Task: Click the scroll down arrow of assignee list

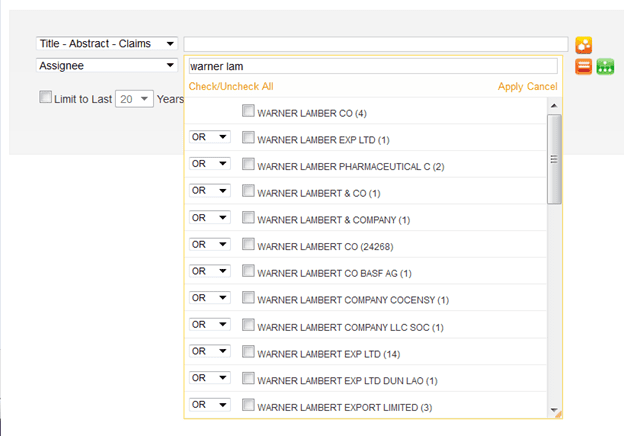Action: 554,410
